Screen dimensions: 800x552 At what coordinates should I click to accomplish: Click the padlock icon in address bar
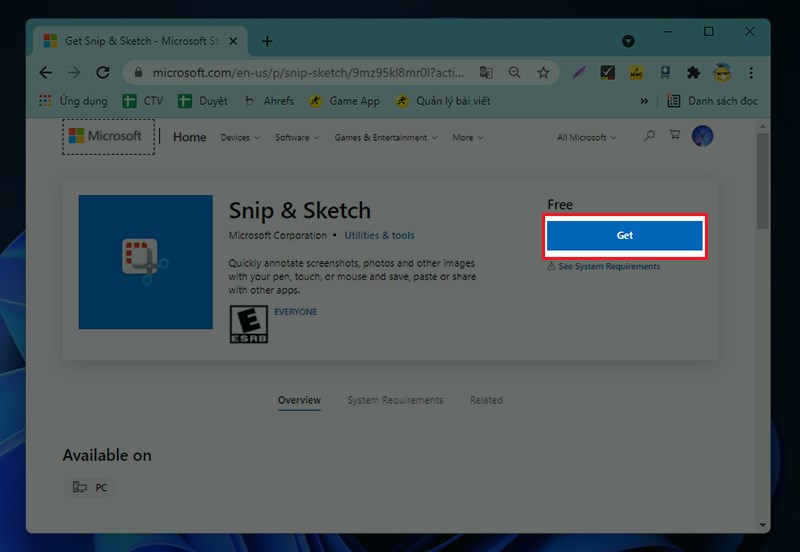tap(138, 73)
